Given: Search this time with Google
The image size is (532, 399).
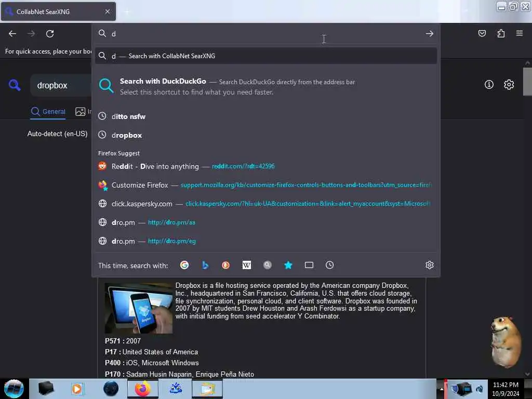Looking at the screenshot, I should [x=184, y=265].
